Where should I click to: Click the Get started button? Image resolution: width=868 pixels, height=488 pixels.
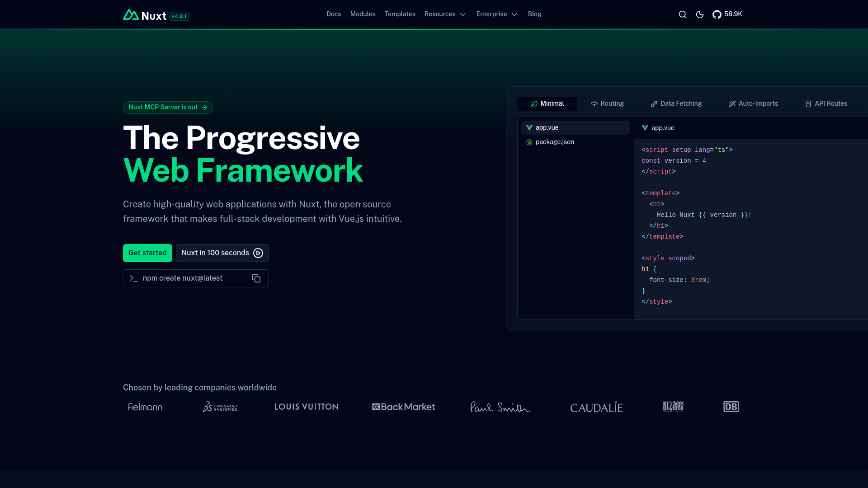pyautogui.click(x=147, y=253)
